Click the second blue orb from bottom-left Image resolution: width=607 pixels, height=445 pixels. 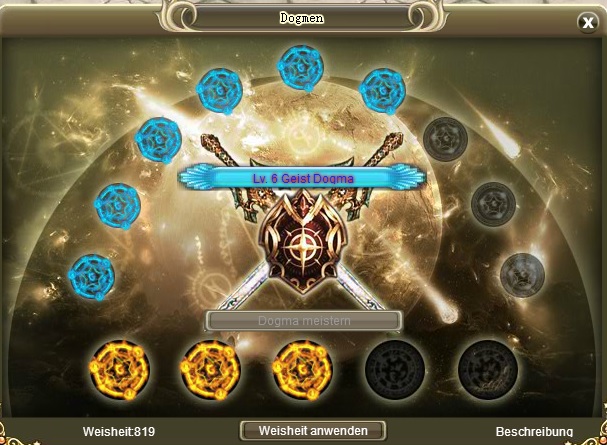coord(118,206)
